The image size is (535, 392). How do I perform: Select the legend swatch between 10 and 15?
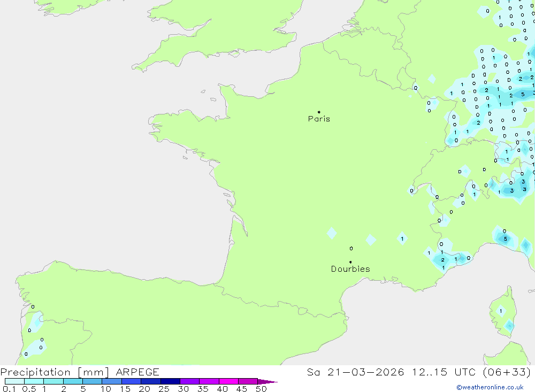click(112, 381)
